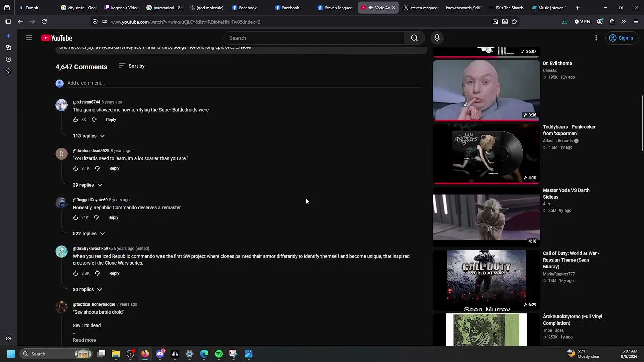Open the browser application hamburger menu

636,22
